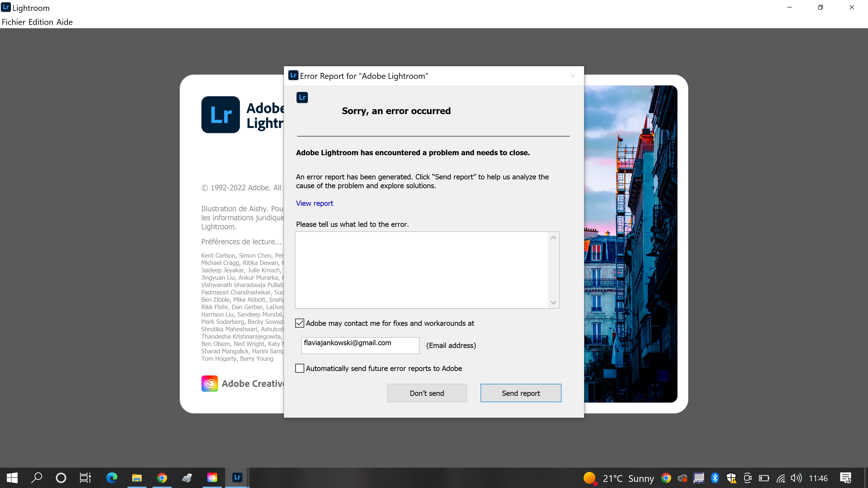Launch Microsoft Edge from taskbar
Screen dimensions: 868x488
click(x=112, y=478)
